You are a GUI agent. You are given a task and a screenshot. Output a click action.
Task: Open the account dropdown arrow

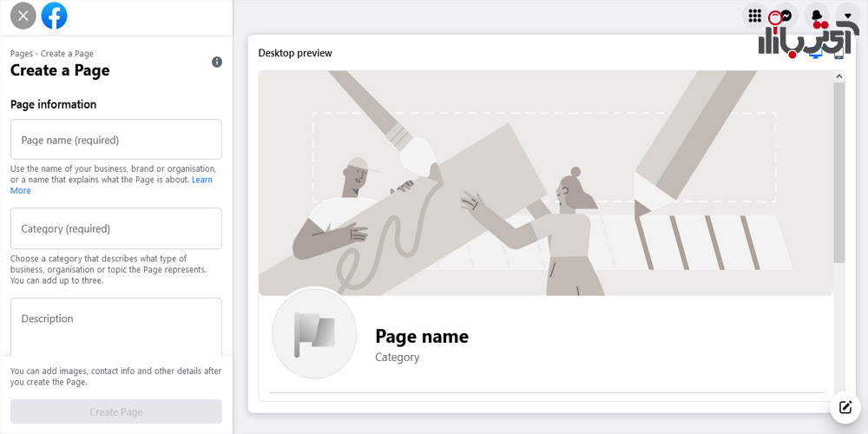847,16
